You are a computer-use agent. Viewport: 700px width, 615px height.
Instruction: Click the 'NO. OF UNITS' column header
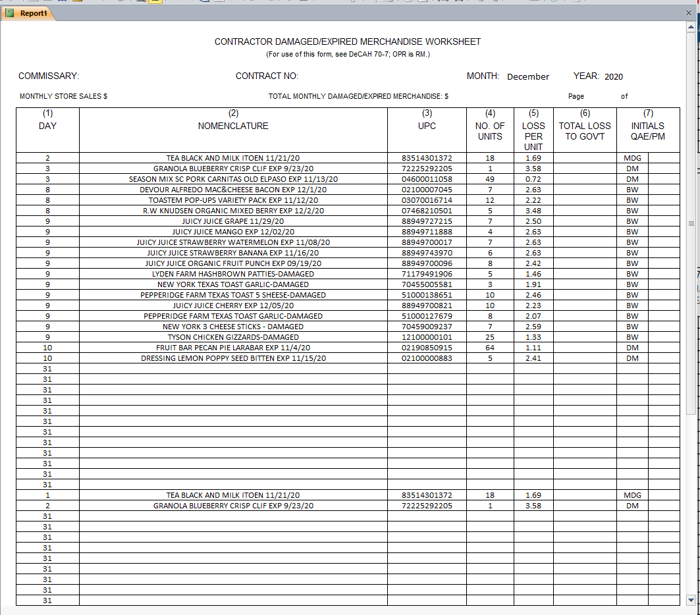[490, 131]
